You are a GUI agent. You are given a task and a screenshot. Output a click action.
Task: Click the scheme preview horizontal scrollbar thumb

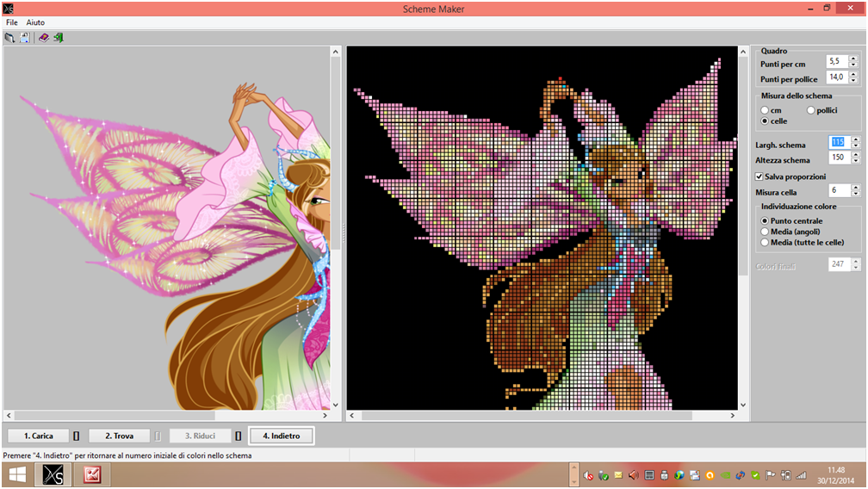click(x=526, y=416)
